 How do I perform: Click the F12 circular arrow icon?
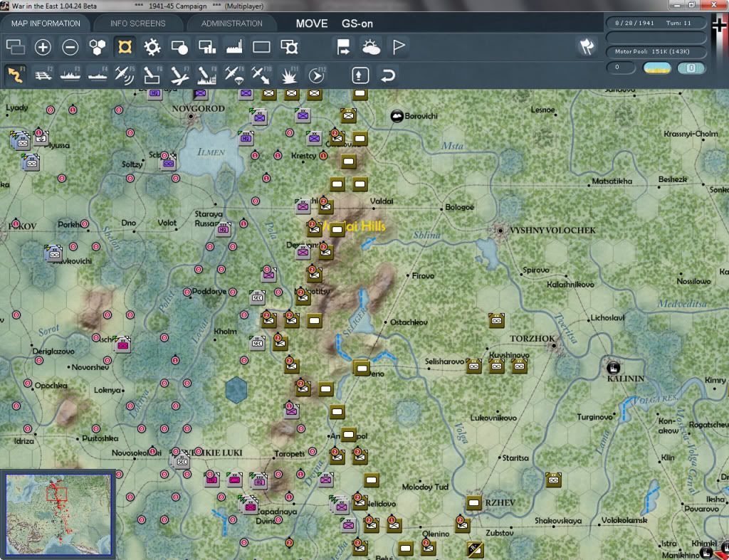pyautogui.click(x=316, y=75)
